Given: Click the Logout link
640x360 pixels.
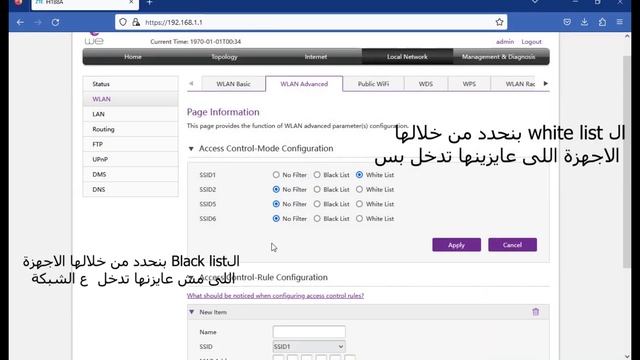Looking at the screenshot, I should coord(531,42).
